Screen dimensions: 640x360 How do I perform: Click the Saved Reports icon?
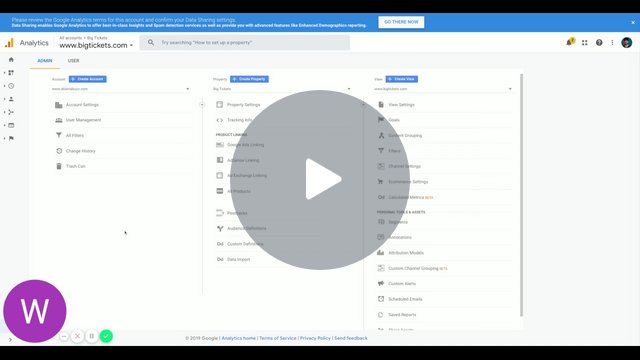point(380,315)
